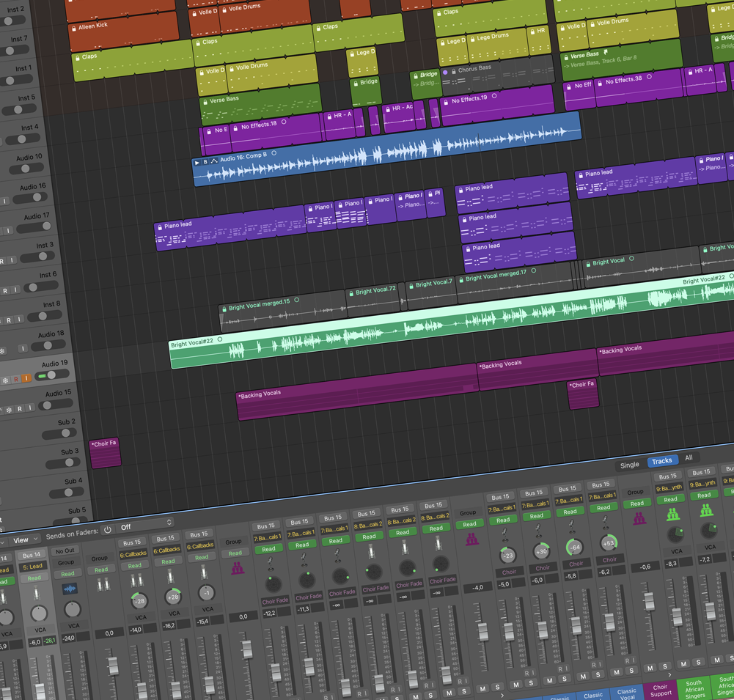
Task: Mute the -5,0 Choir channel strip
Action: click(x=516, y=685)
